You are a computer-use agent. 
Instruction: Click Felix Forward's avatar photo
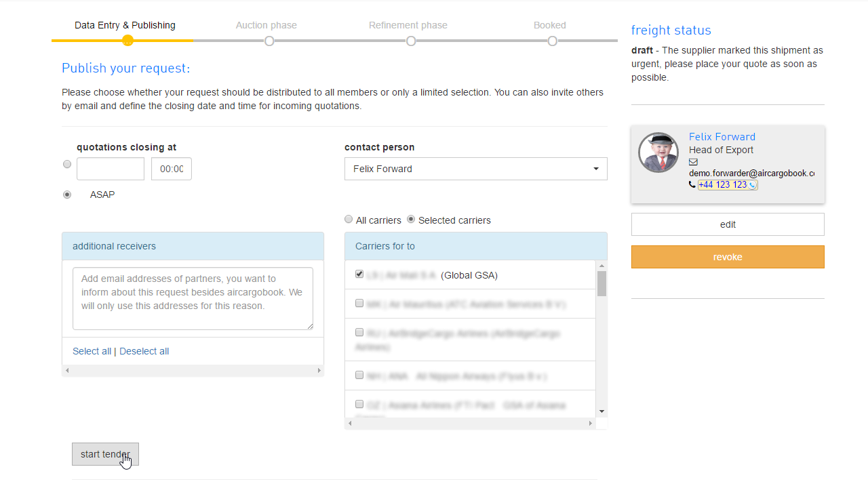[x=658, y=152]
